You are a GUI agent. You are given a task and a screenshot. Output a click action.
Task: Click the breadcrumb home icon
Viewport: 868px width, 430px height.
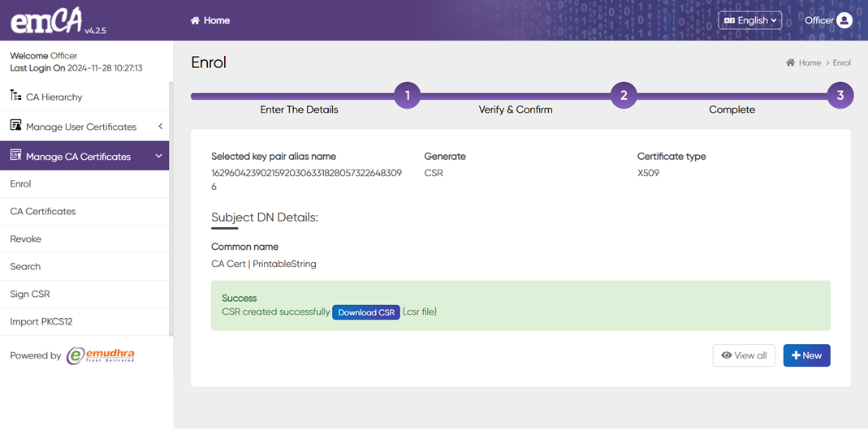pos(790,62)
